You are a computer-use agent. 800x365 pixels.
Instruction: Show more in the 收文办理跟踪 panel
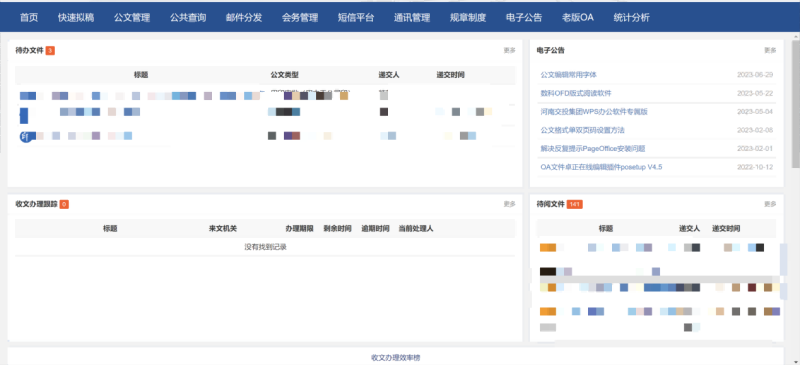(509, 204)
